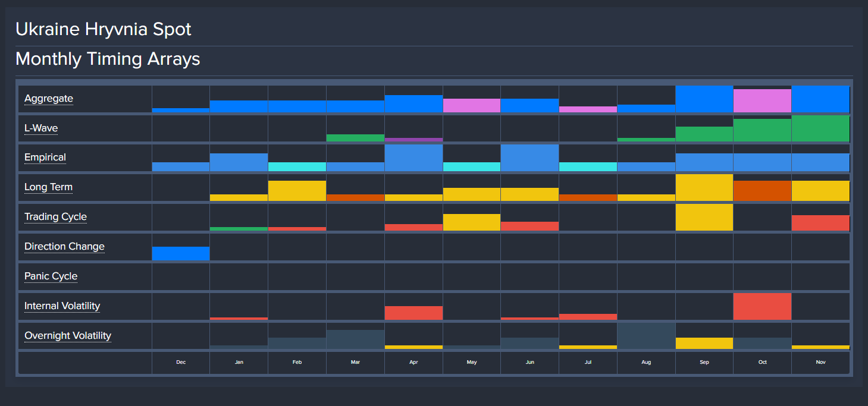
Task: Select the orange Long Term bar in October
Action: pos(763,191)
